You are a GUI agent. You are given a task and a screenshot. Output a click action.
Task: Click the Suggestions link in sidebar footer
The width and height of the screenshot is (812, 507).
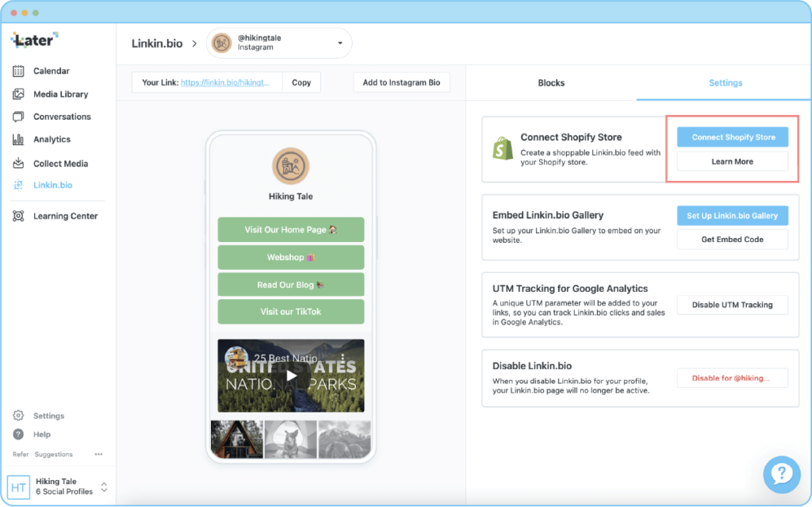[54, 454]
